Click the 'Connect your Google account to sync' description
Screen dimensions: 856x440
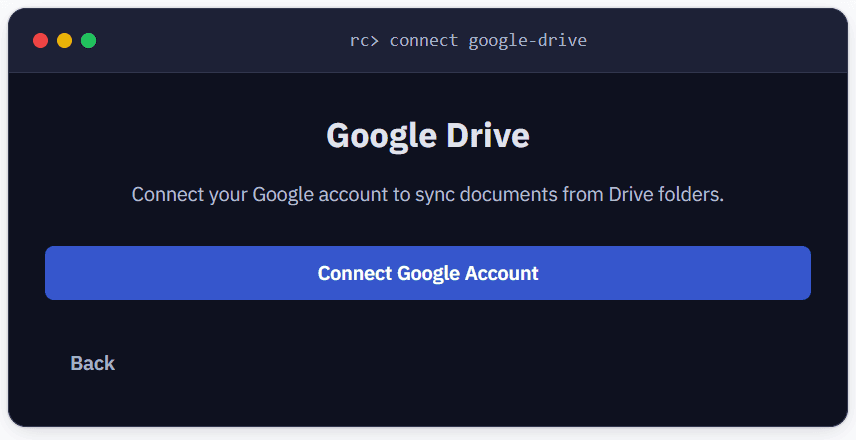point(427,194)
